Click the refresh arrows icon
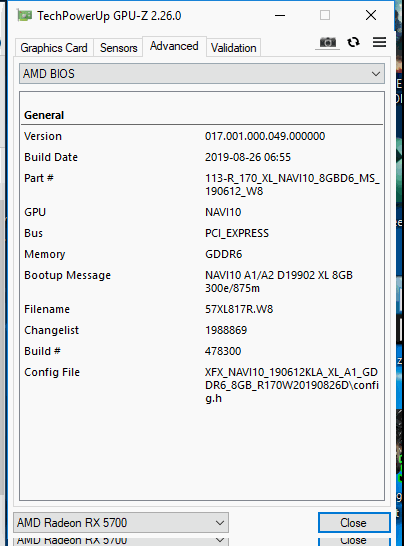Image resolution: width=404 pixels, height=546 pixels. 354,42
